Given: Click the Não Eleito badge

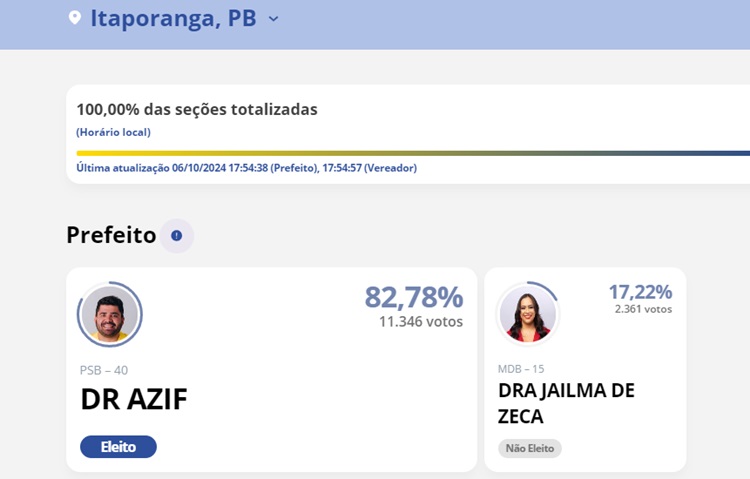Looking at the screenshot, I should (530, 448).
